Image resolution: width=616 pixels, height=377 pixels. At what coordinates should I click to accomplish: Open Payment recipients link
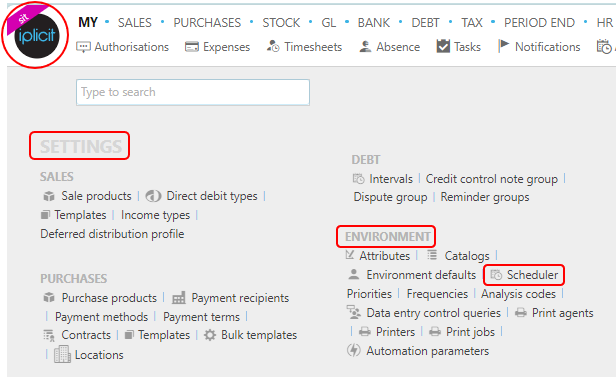pyautogui.click(x=240, y=298)
